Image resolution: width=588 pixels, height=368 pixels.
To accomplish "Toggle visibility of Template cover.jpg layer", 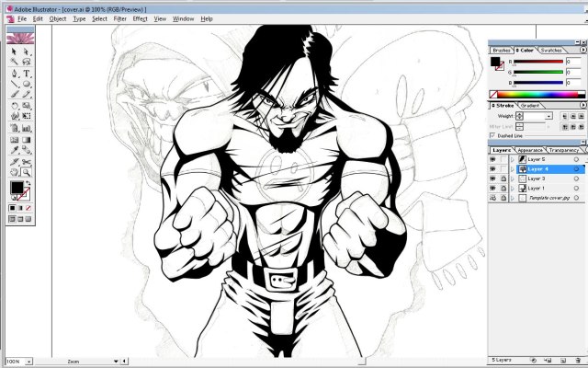I will coord(492,198).
